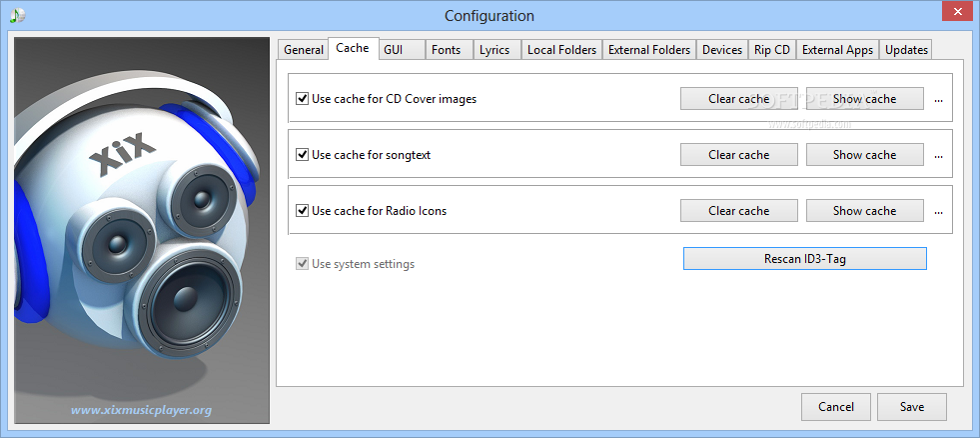Open ellipsis options for Radio Icons cache

point(938,211)
